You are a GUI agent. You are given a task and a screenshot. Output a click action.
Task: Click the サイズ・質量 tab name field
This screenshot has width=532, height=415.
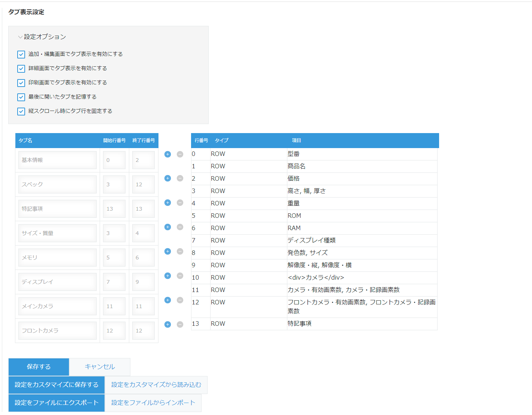pos(57,233)
